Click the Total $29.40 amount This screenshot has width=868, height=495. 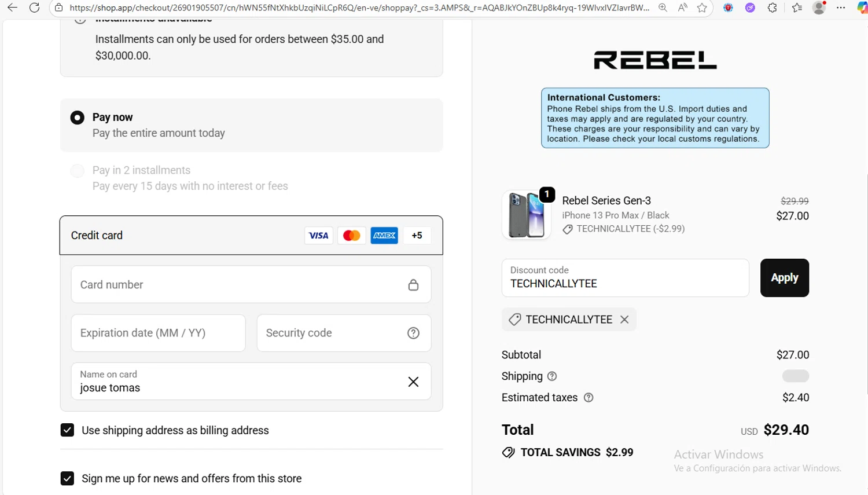tap(786, 430)
